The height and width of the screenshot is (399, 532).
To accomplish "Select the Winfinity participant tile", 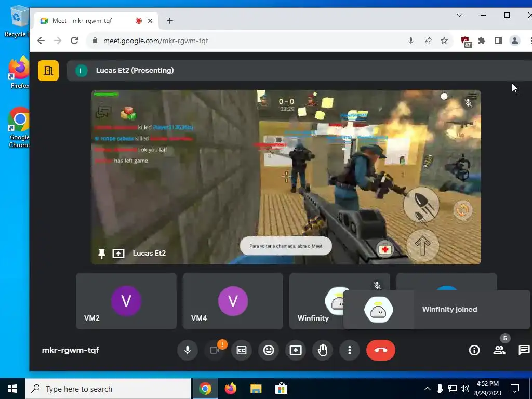I will [x=316, y=301].
